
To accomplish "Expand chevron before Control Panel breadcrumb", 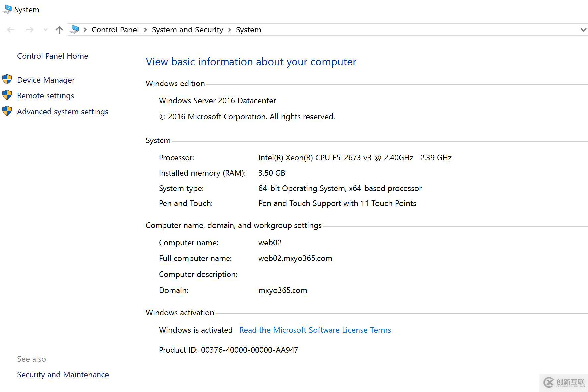I will [85, 30].
